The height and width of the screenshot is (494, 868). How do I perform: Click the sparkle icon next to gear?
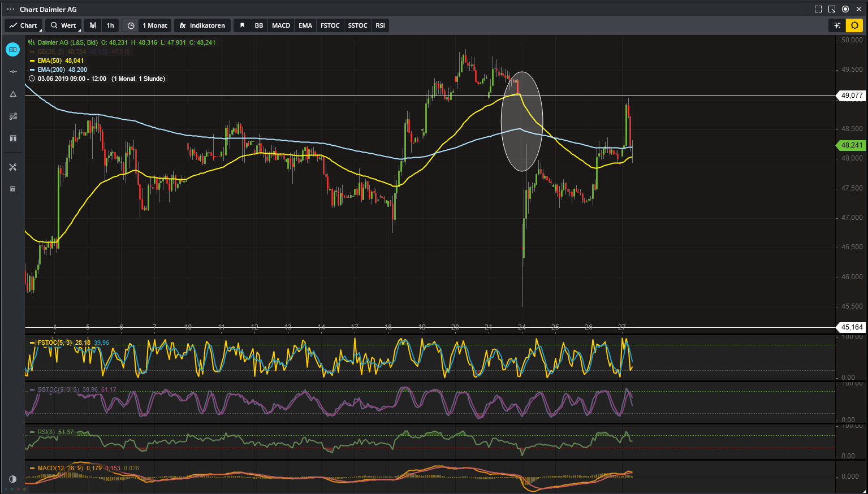pos(837,25)
